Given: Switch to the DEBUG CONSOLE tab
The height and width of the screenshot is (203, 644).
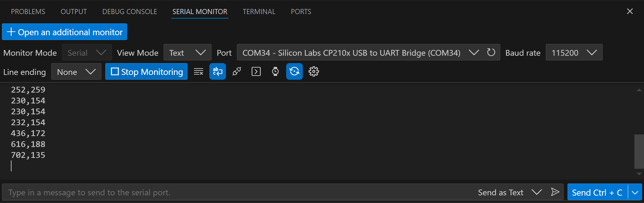Looking at the screenshot, I should click(x=130, y=12).
